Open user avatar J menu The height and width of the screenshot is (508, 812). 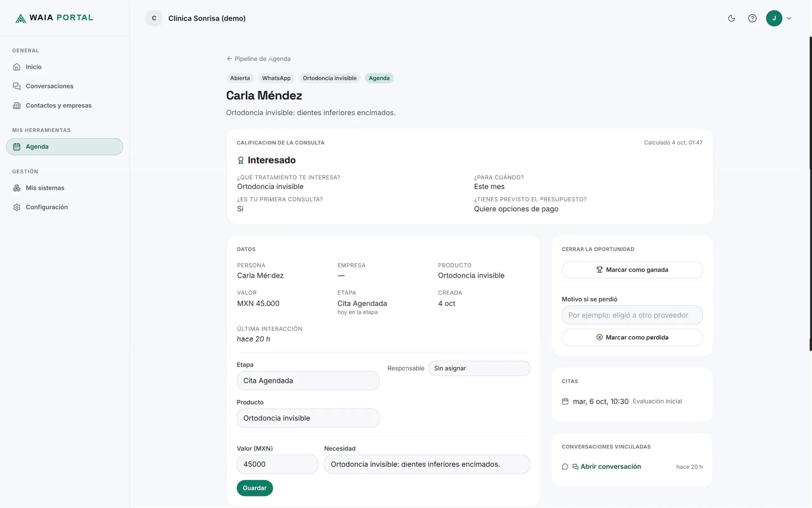[774, 18]
